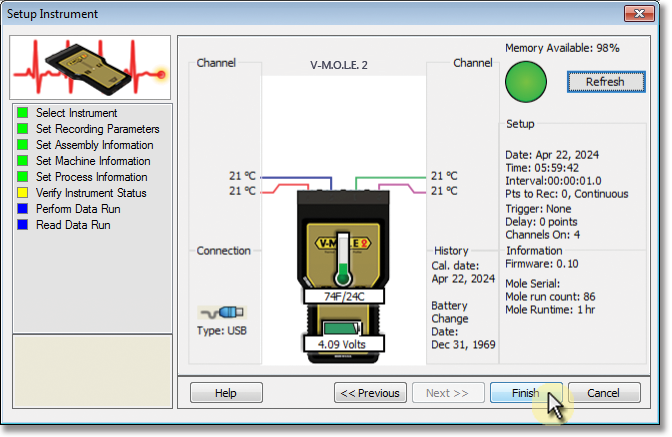
Task: Click the green square beside Set Process Information
Action: pyautogui.click(x=22, y=177)
